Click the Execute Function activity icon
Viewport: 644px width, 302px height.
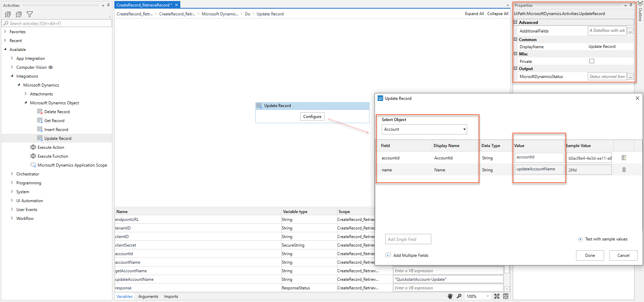pyautogui.click(x=33, y=156)
